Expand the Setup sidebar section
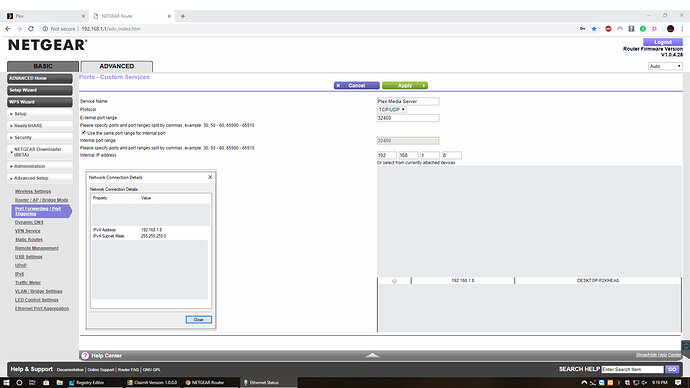 pyautogui.click(x=40, y=114)
